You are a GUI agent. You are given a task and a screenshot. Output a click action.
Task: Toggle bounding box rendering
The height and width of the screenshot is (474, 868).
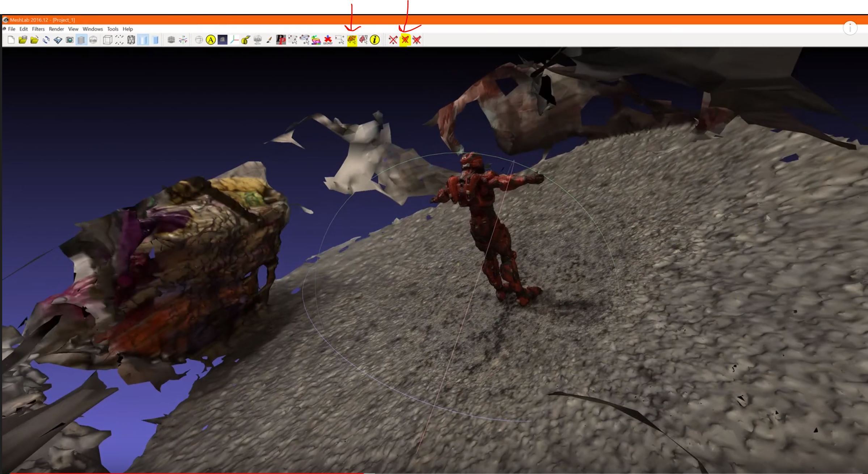(x=107, y=40)
